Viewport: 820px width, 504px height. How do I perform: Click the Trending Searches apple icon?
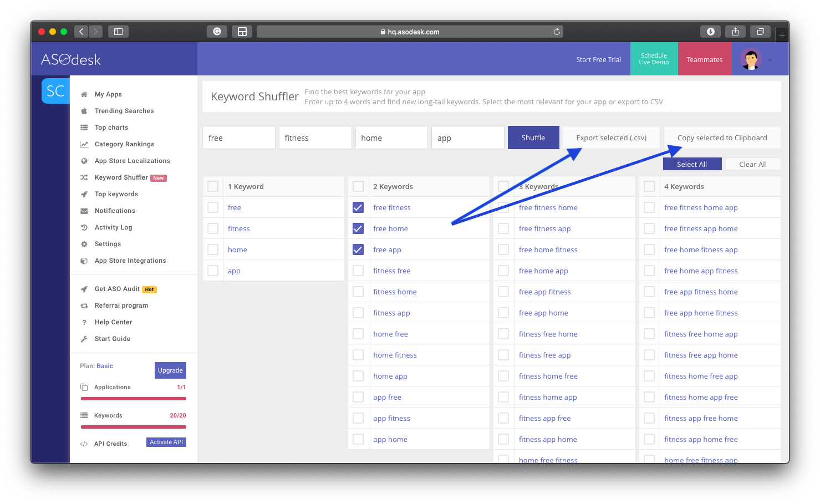click(84, 111)
